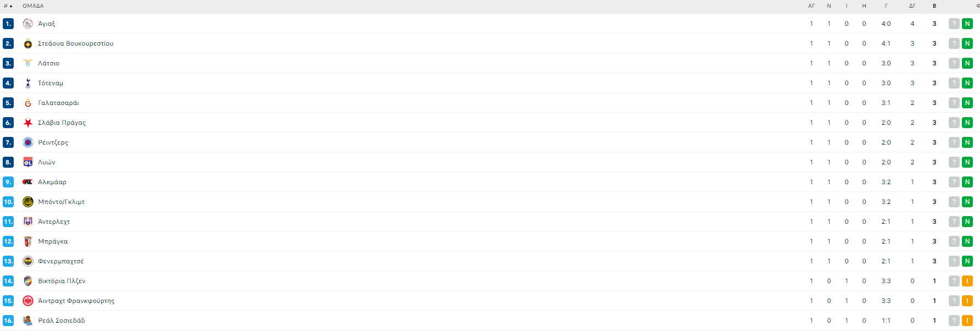Click the grey ? next-match badge for Ρέιντζερς

coord(954,142)
